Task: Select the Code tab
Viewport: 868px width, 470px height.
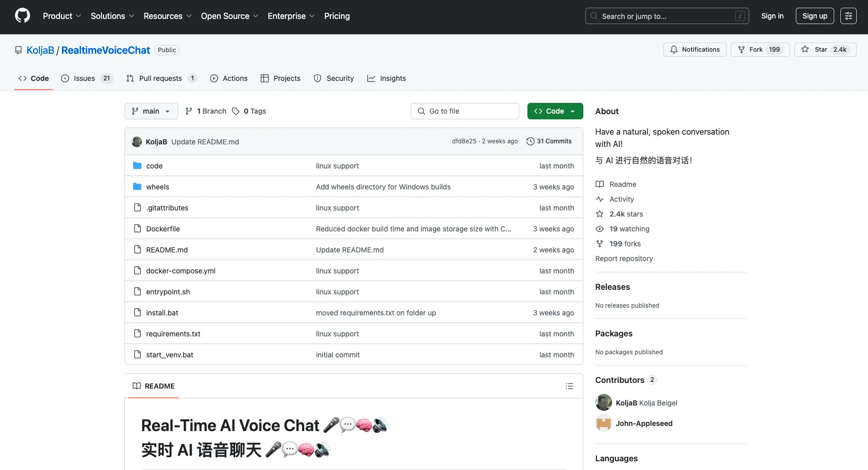Action: [x=34, y=78]
